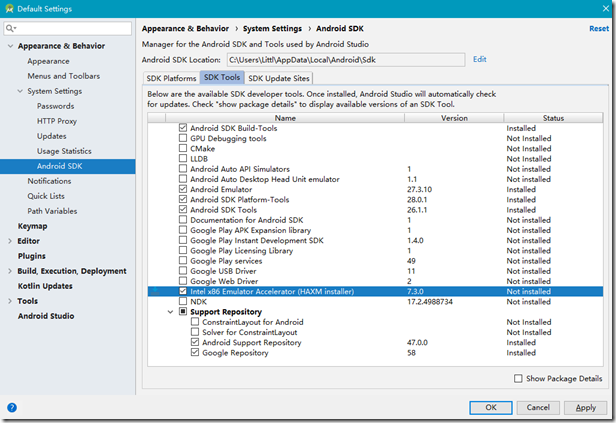Sort by the Status column header
616x423 pixels.
[553, 118]
